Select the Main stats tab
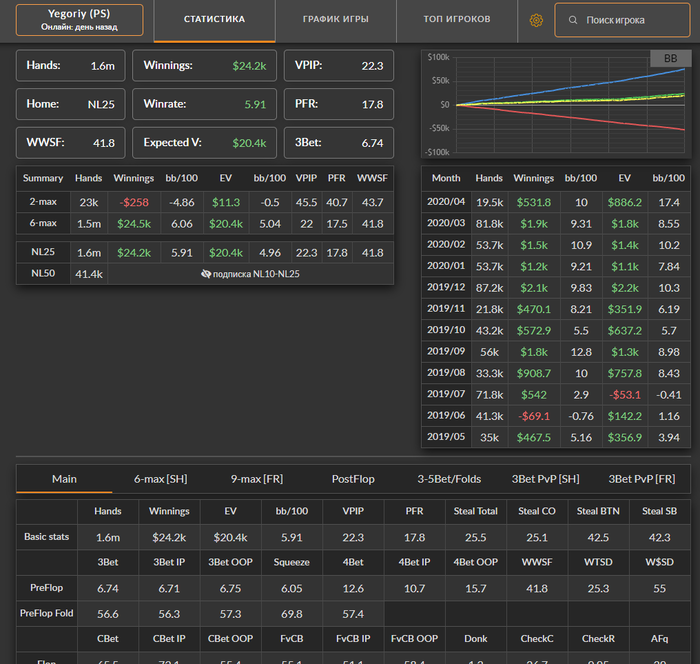This screenshot has width=700, height=664. (x=64, y=479)
